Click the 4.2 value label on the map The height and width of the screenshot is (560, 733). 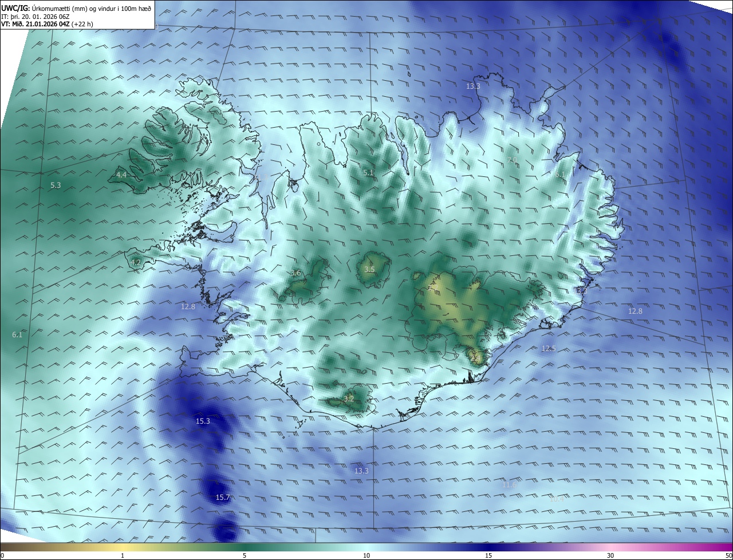[136, 262]
